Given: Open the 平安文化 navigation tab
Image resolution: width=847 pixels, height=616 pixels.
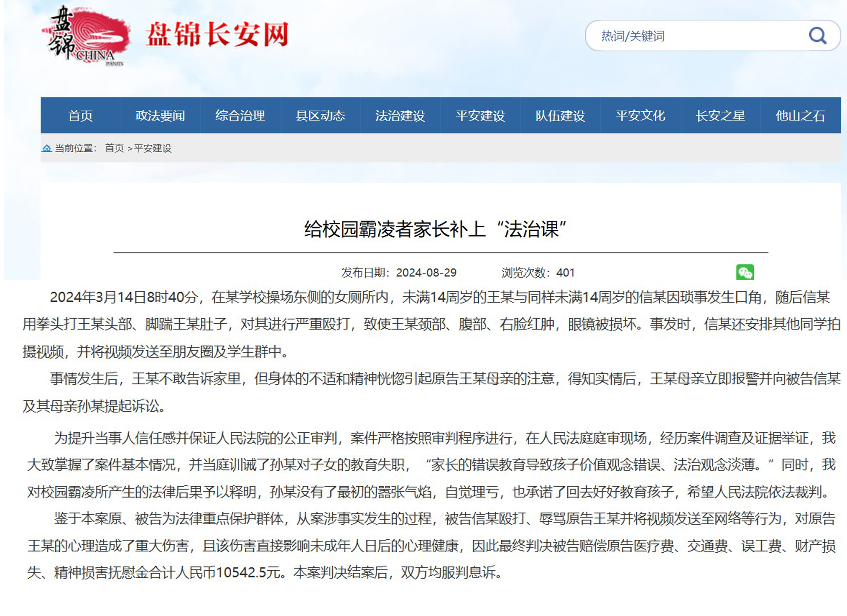Looking at the screenshot, I should tap(640, 115).
